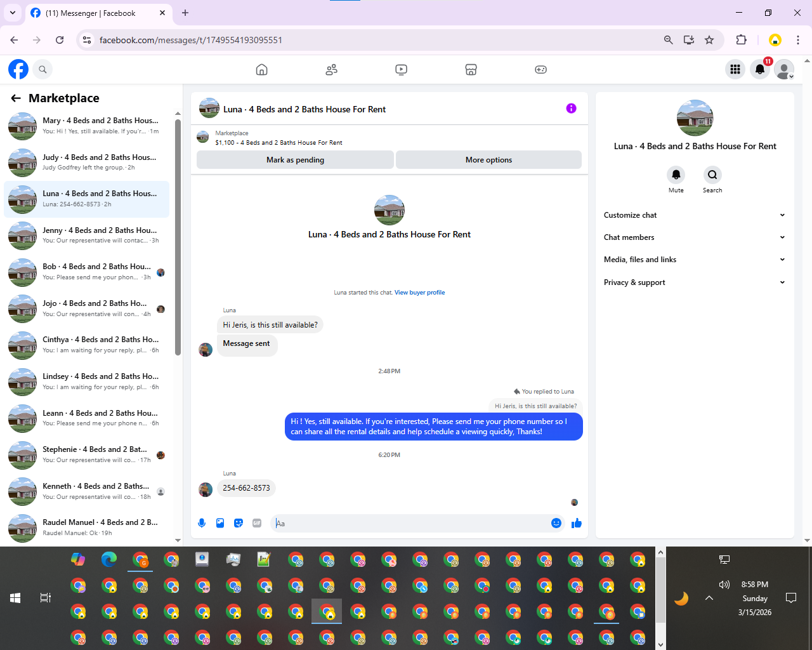Open the emoji picker in message box
This screenshot has width=812, height=650.
[x=556, y=523]
